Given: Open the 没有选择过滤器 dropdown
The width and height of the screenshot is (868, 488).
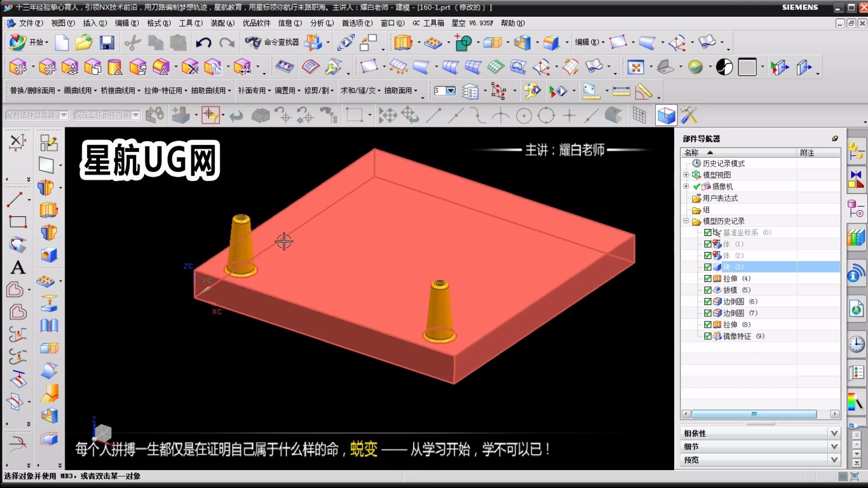Looking at the screenshot, I should [x=64, y=115].
